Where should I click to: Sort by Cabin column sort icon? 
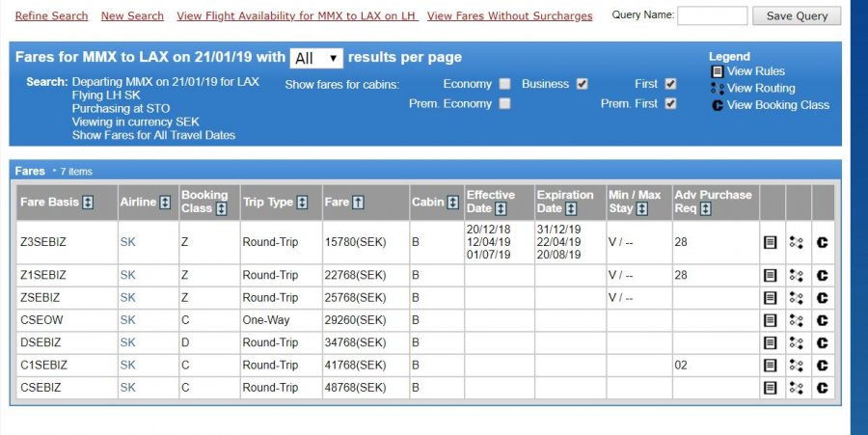pyautogui.click(x=452, y=203)
